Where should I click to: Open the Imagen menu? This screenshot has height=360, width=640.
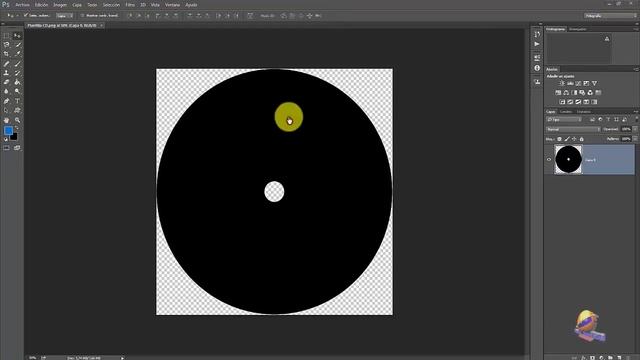(60, 5)
